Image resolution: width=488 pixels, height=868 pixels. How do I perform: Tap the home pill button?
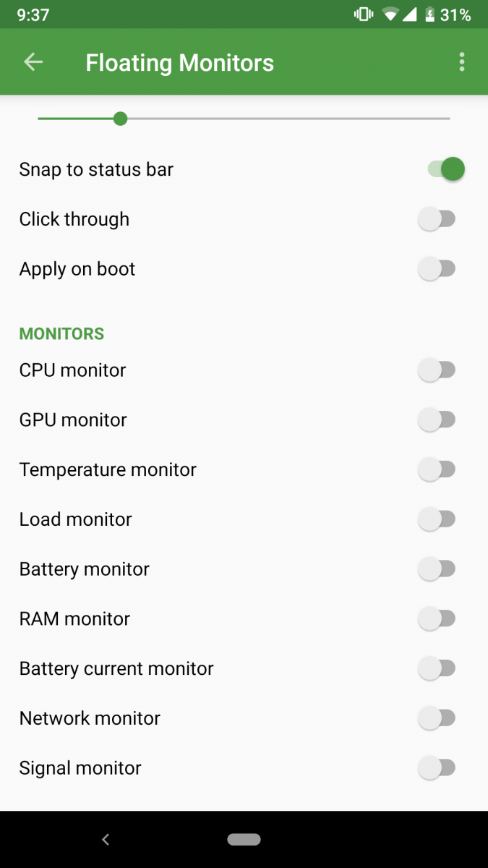[x=244, y=839]
